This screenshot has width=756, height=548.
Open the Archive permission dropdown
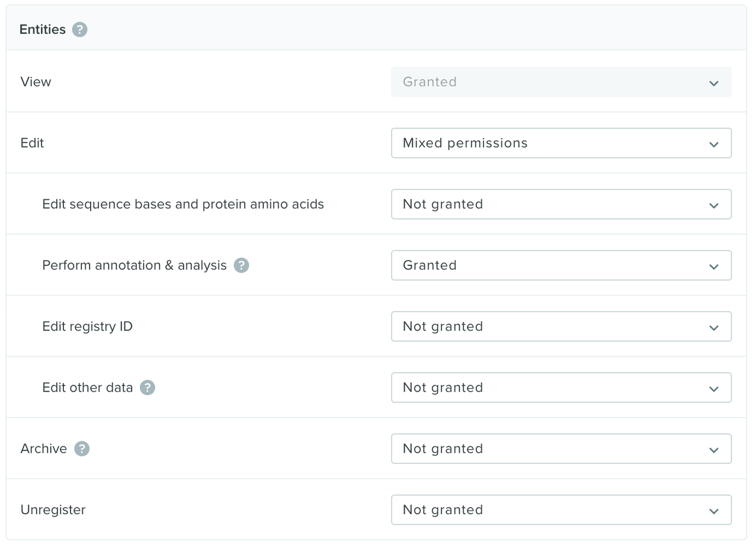pyautogui.click(x=561, y=448)
